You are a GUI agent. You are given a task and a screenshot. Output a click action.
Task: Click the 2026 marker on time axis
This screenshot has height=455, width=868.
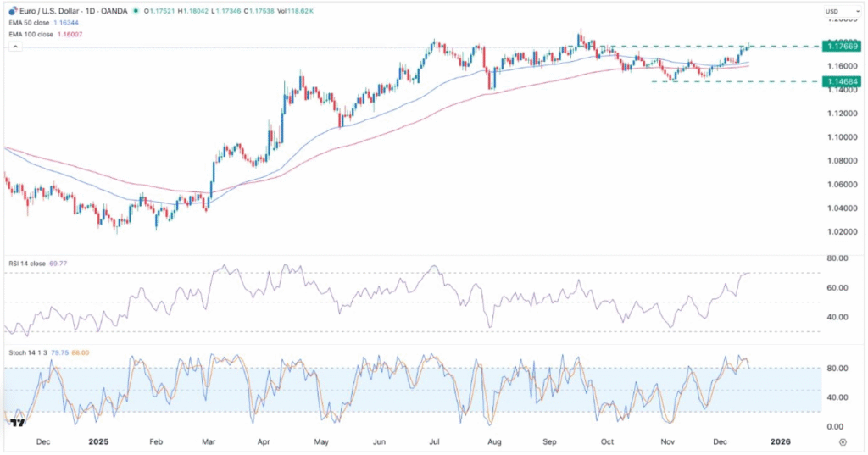pos(780,441)
